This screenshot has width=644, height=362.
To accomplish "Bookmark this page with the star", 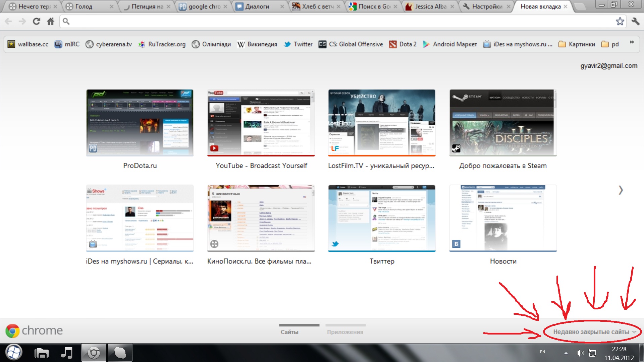I will (620, 21).
